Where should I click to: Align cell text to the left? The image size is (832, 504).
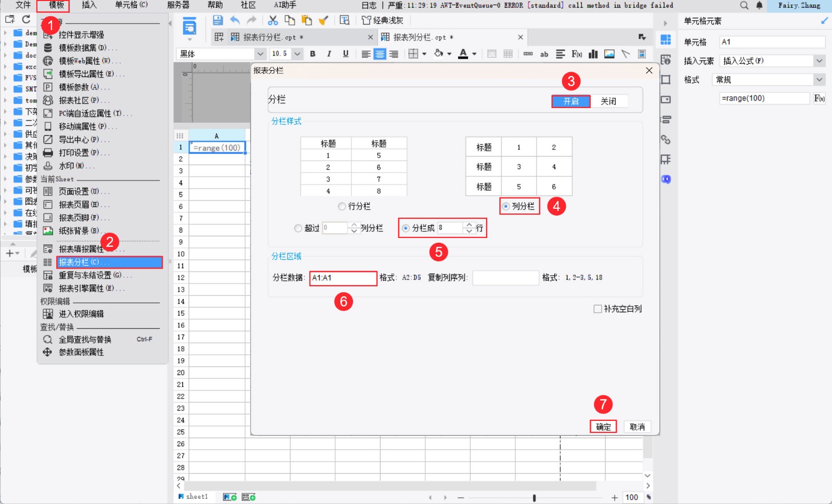[366, 54]
